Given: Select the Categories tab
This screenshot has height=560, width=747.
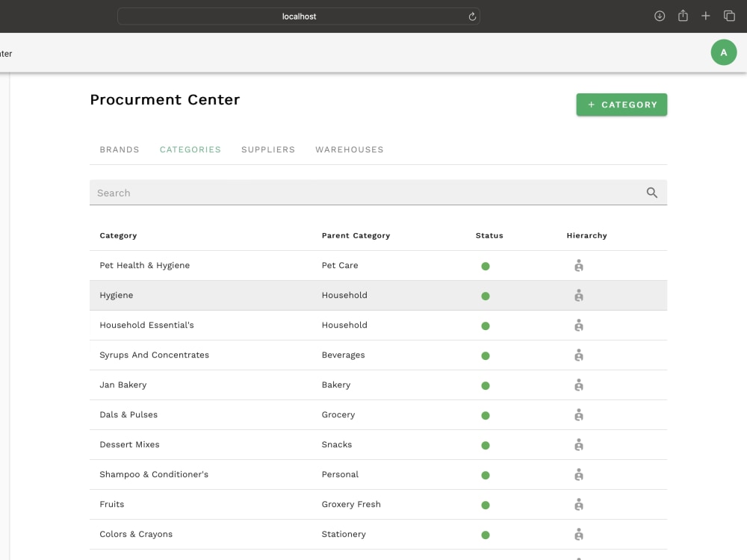Looking at the screenshot, I should coord(190,149).
